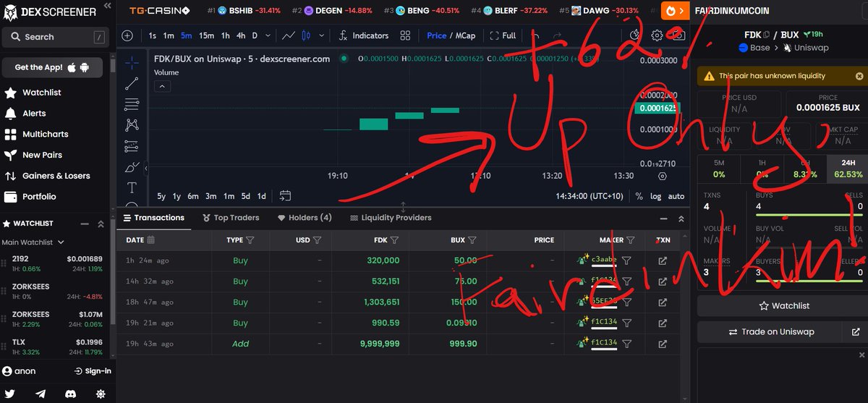Screen dimensions: 868x403
Task: Open the fire trending icon
Action: click(x=673, y=11)
